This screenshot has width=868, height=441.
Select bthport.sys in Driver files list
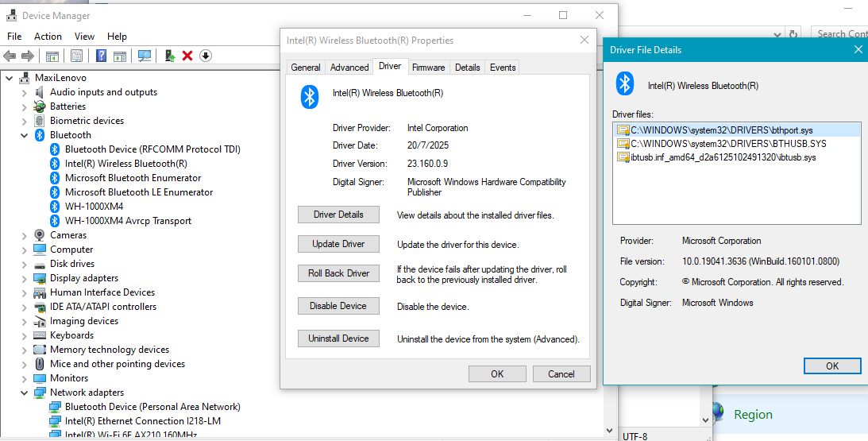(738, 130)
